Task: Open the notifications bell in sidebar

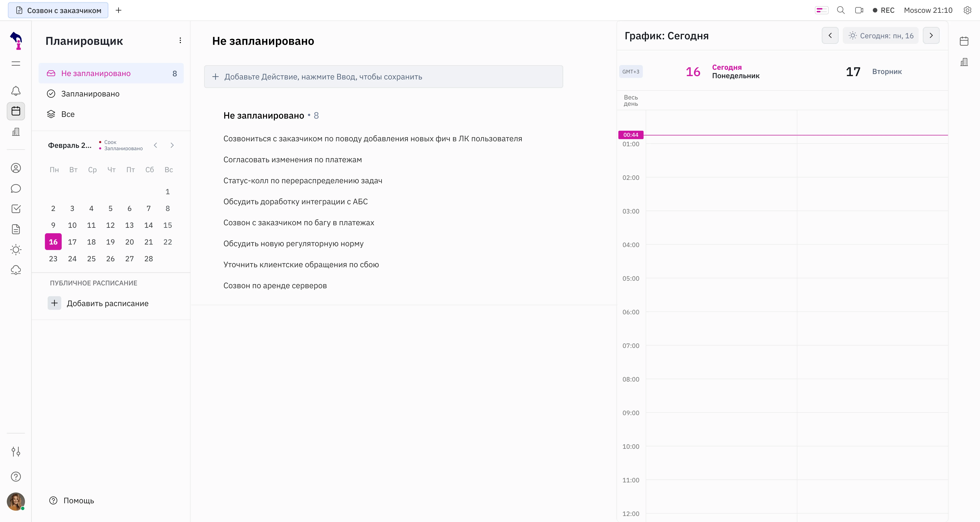Action: pos(16,91)
